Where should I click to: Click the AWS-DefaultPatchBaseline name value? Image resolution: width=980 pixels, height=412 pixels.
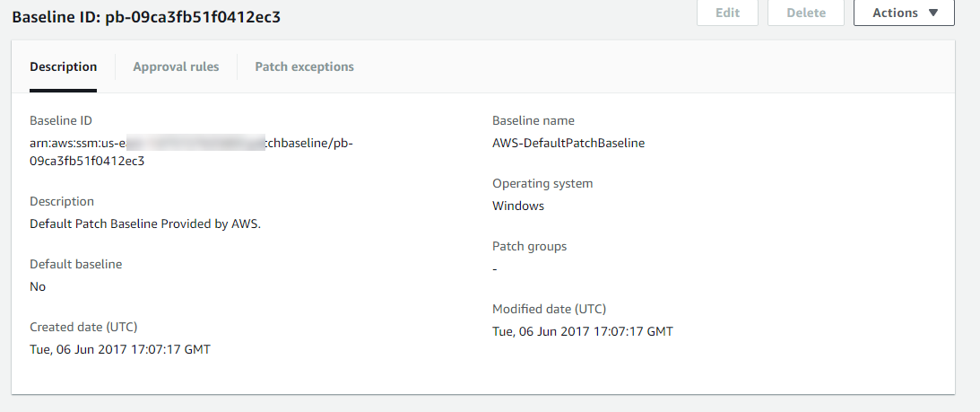[x=568, y=143]
